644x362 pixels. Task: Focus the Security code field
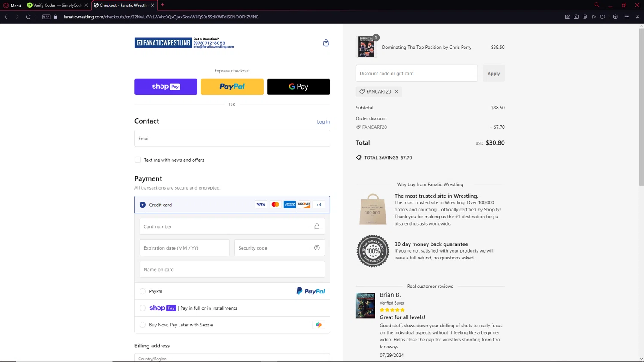[279, 248]
